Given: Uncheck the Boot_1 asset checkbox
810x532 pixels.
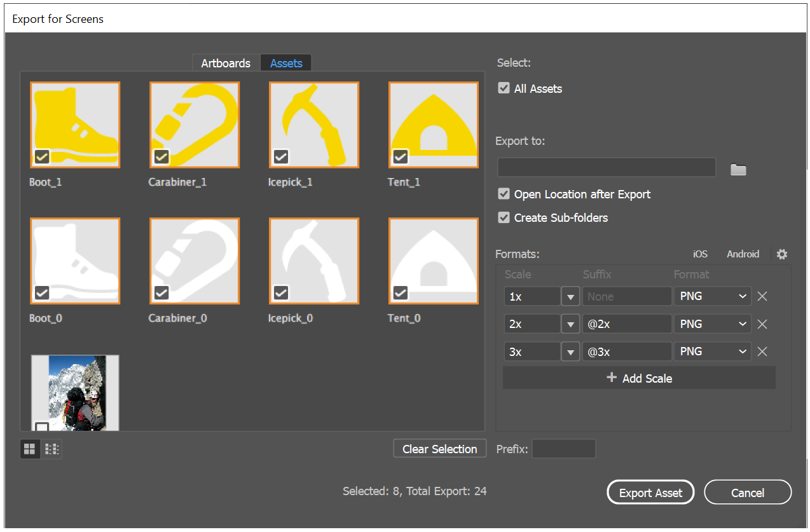Looking at the screenshot, I should (42, 156).
